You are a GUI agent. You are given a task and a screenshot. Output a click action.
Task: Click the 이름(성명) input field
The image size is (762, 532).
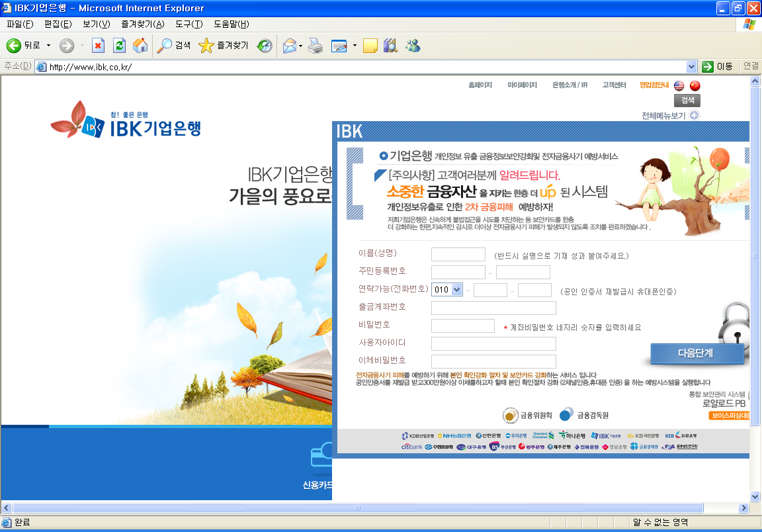[458, 254]
